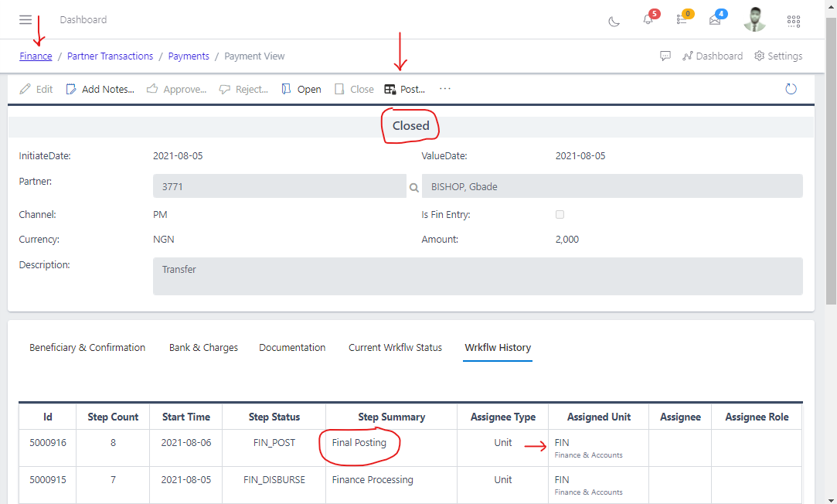837x504 pixels.
Task: Open Current Wrkflw Status tab
Action: click(395, 348)
